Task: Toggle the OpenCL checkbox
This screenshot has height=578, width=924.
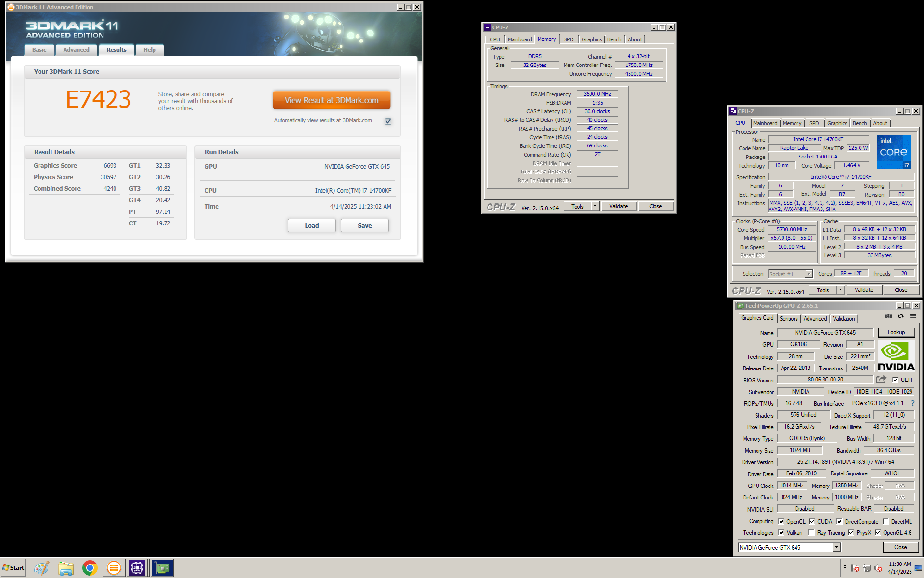Action: pyautogui.click(x=781, y=521)
